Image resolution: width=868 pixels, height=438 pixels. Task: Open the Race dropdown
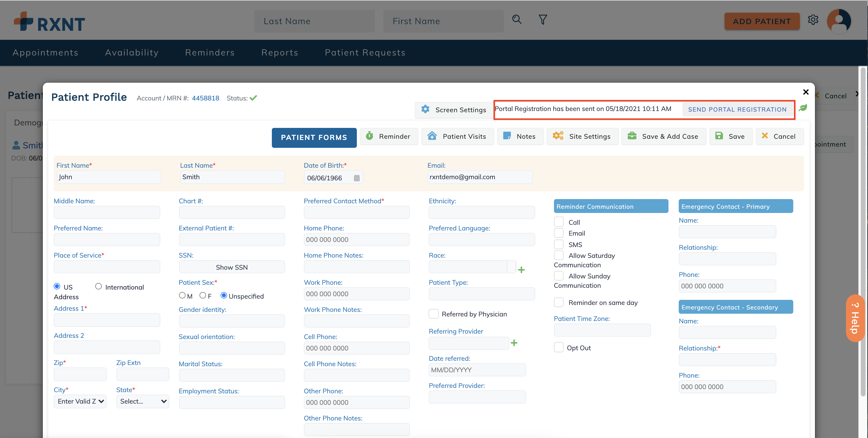pos(472,267)
